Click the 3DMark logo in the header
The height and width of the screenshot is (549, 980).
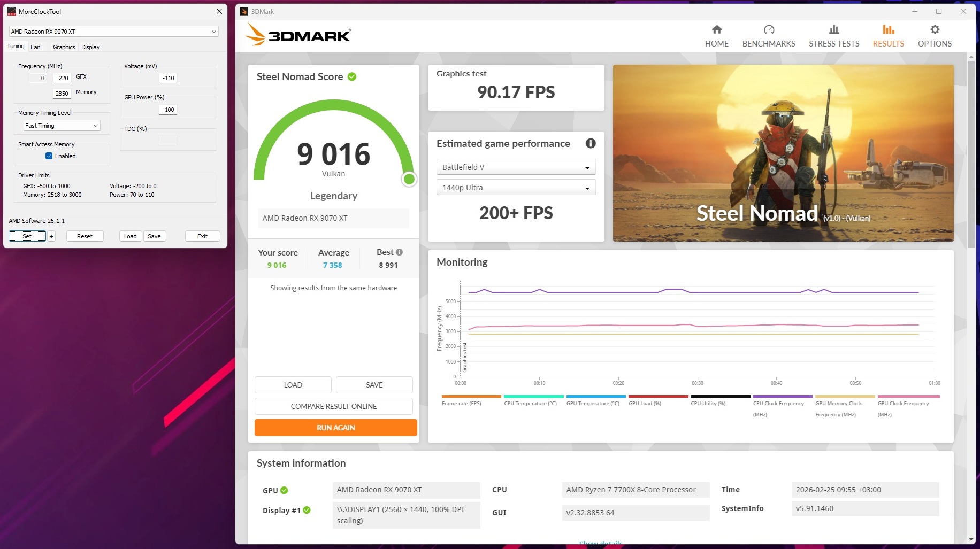pyautogui.click(x=298, y=35)
